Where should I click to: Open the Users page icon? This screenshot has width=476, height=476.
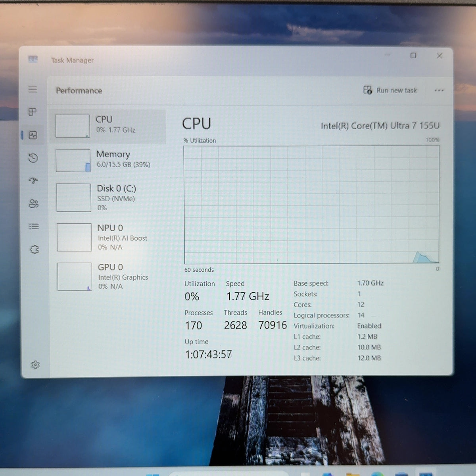(x=34, y=203)
